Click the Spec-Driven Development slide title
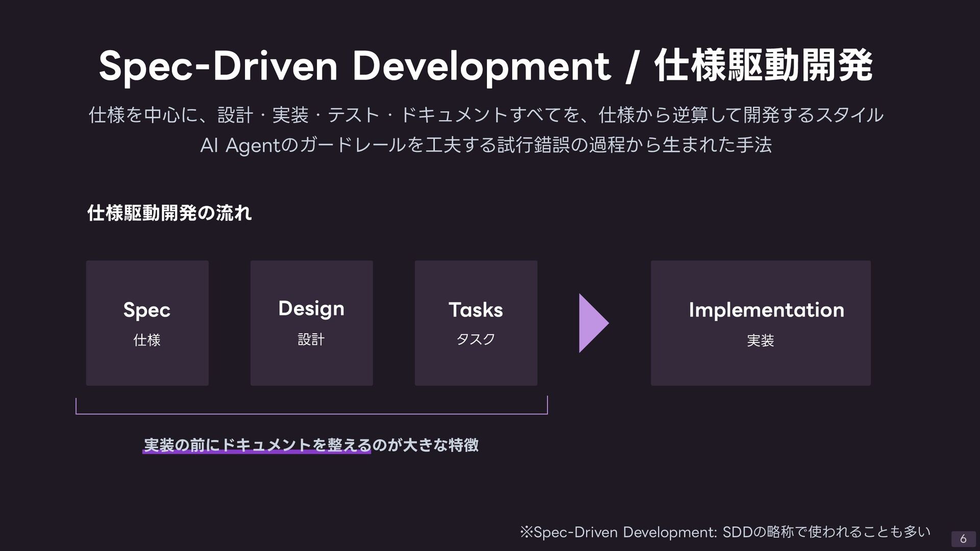This screenshot has width=980, height=551. coord(354,66)
